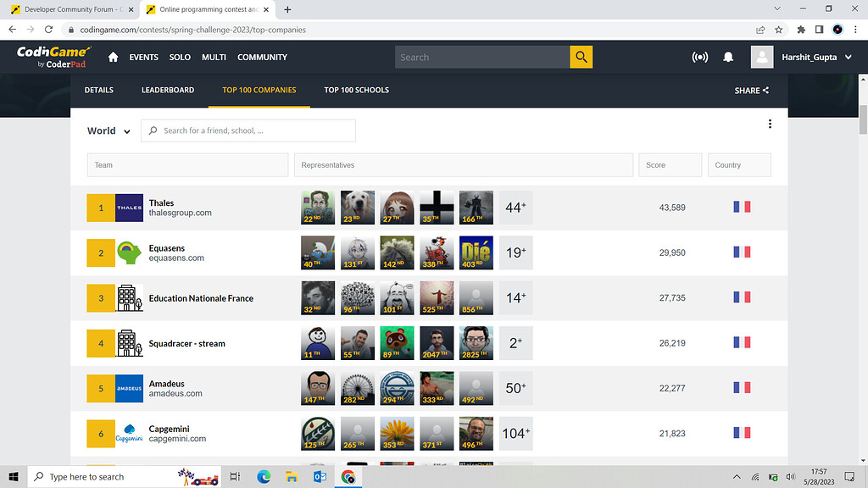Open the World region dropdown
Image resolution: width=868 pixels, height=488 pixels.
point(107,130)
